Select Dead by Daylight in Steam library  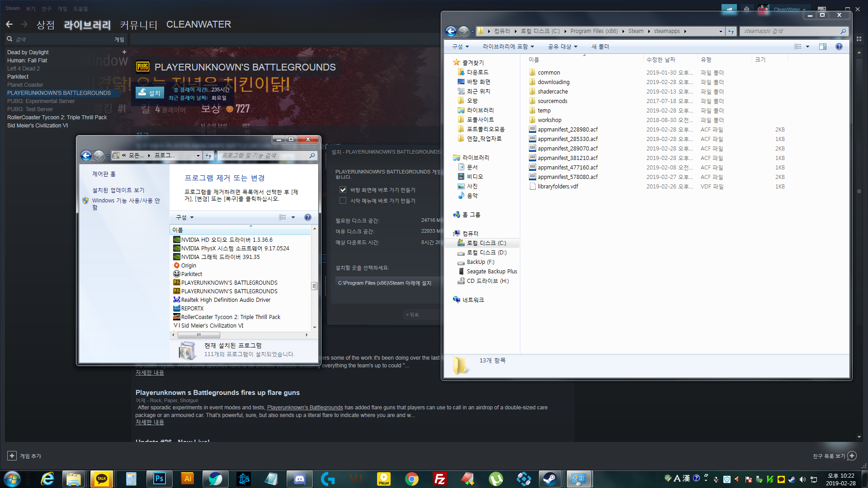pyautogui.click(x=28, y=52)
